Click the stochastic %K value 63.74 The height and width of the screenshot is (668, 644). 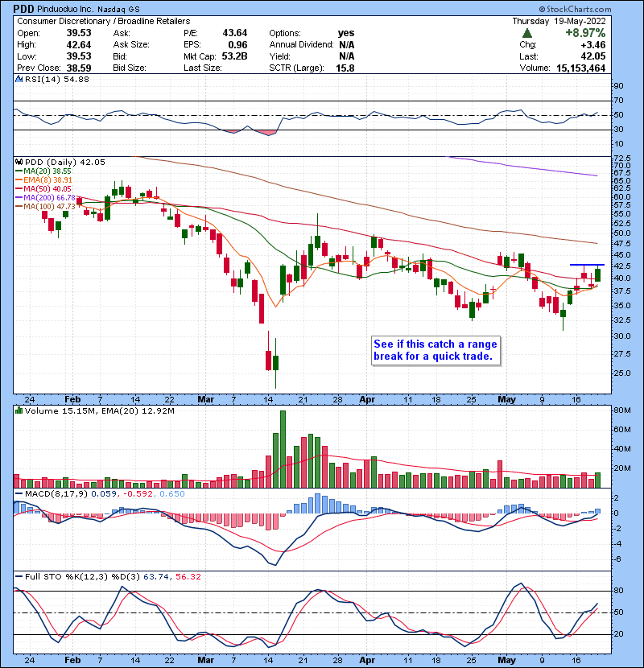(156, 576)
